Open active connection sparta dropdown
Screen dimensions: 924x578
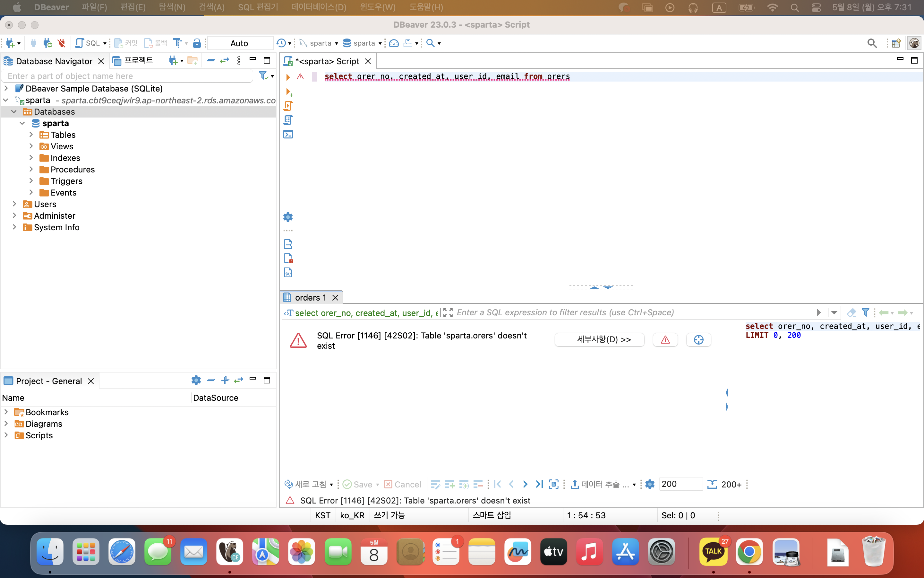319,43
